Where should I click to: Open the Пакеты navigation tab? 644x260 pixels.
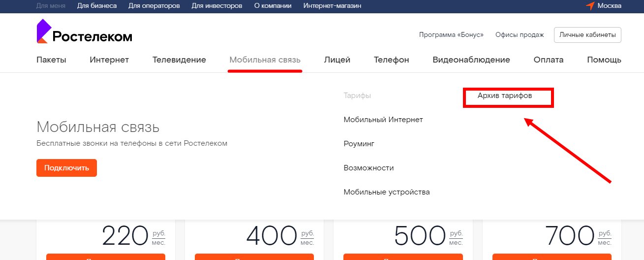pyautogui.click(x=51, y=60)
